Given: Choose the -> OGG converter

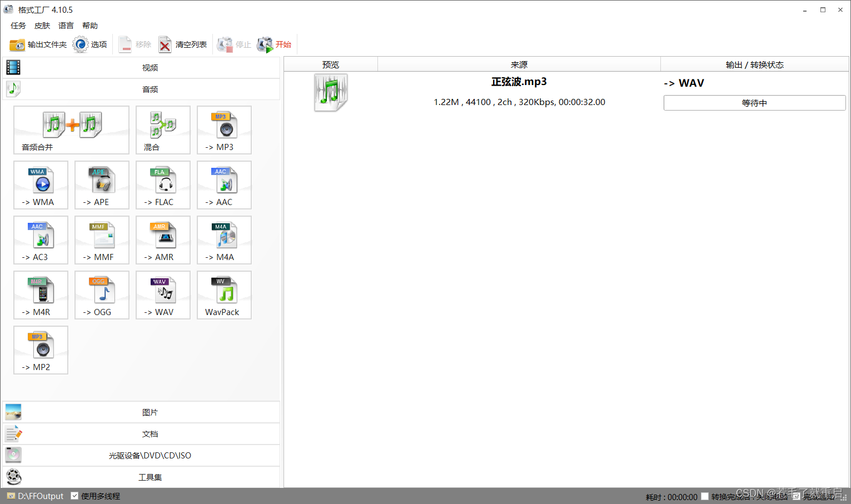Looking at the screenshot, I should (102, 295).
